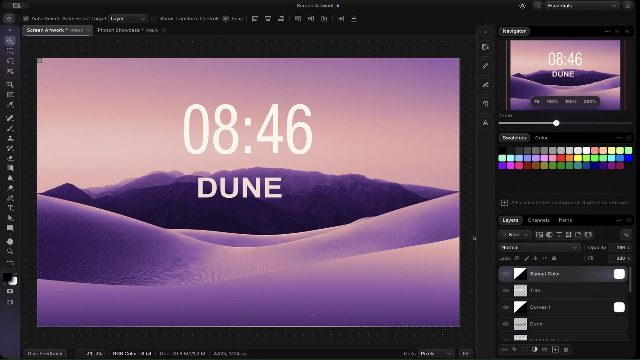640x360 pixels.
Task: Pick the black swatch in Swatches panel
Action: [x=502, y=151]
